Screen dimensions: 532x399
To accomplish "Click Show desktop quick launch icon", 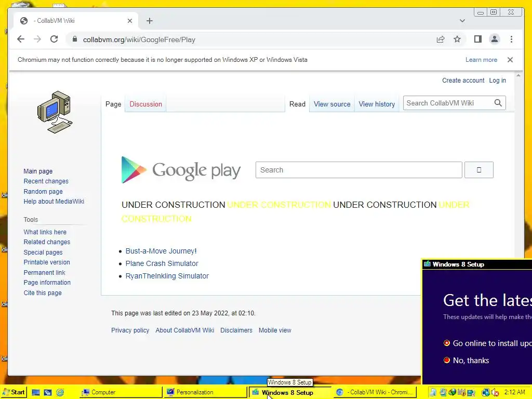I will click(x=36, y=393).
